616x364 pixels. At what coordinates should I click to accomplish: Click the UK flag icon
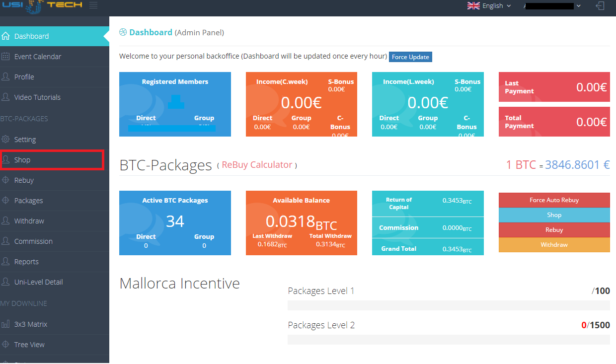point(473,5)
